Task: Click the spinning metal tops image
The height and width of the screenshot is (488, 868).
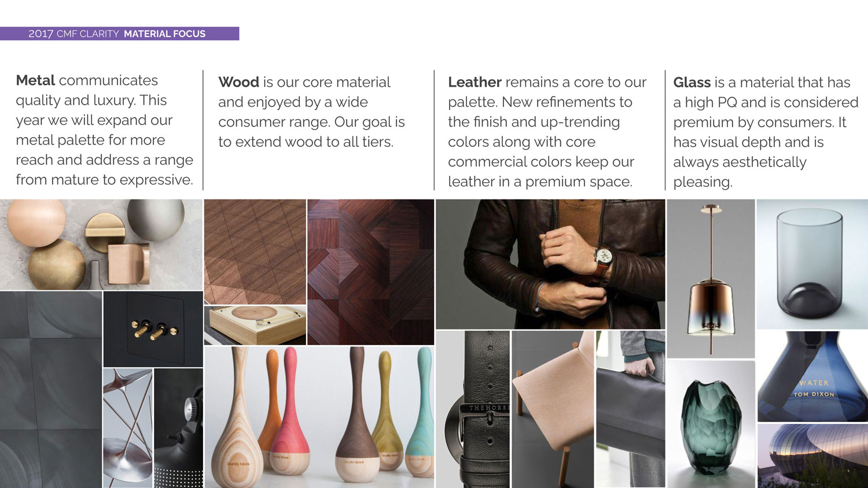Action: [128, 428]
